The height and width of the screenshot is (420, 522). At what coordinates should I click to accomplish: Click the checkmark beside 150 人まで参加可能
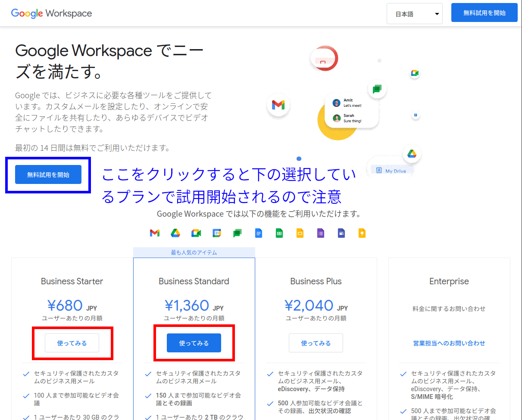[x=148, y=396]
